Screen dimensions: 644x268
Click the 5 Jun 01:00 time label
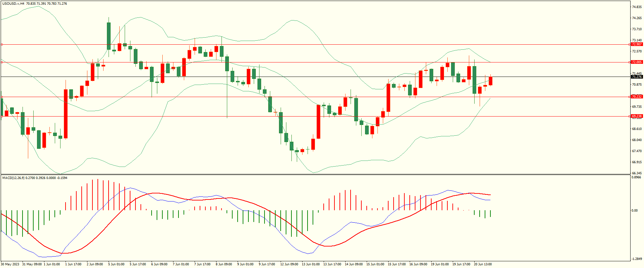116,264
